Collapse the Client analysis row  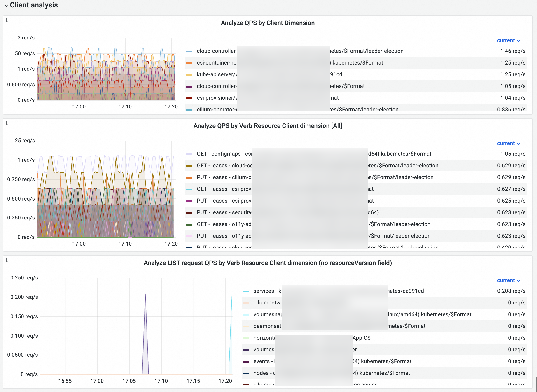click(x=6, y=5)
